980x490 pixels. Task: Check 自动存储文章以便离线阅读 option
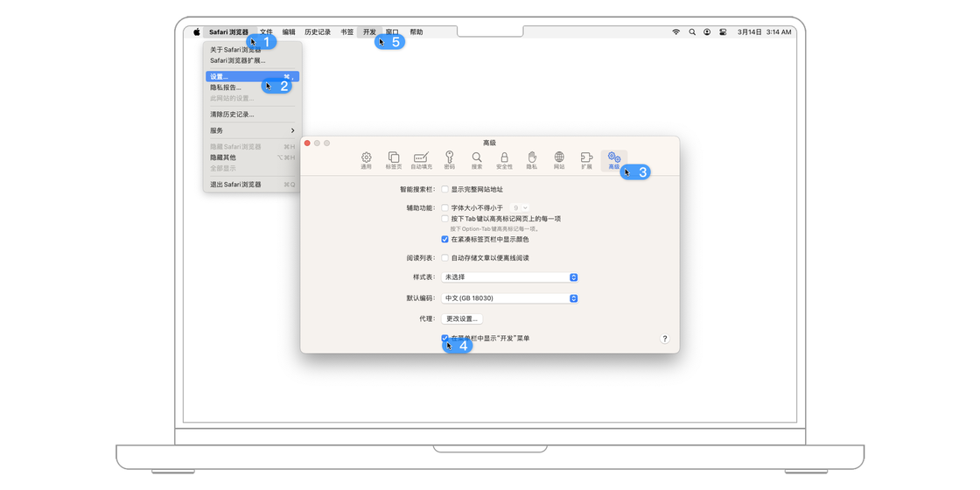[445, 258]
